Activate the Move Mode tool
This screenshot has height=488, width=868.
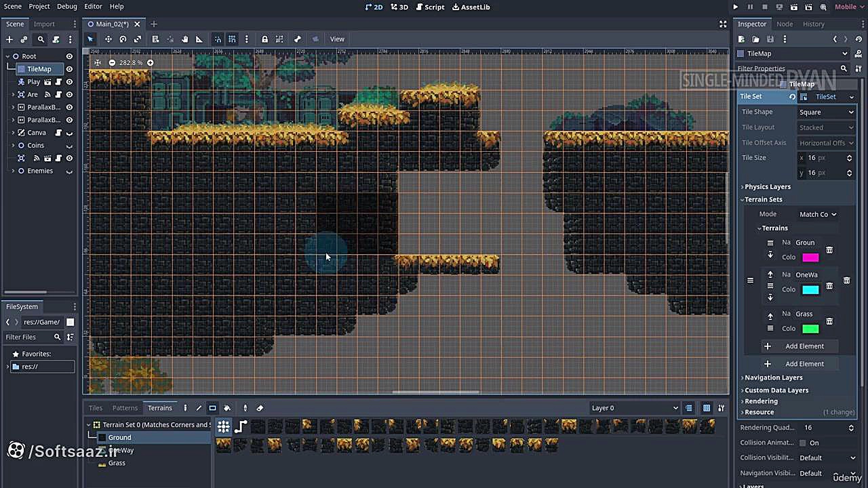point(108,39)
